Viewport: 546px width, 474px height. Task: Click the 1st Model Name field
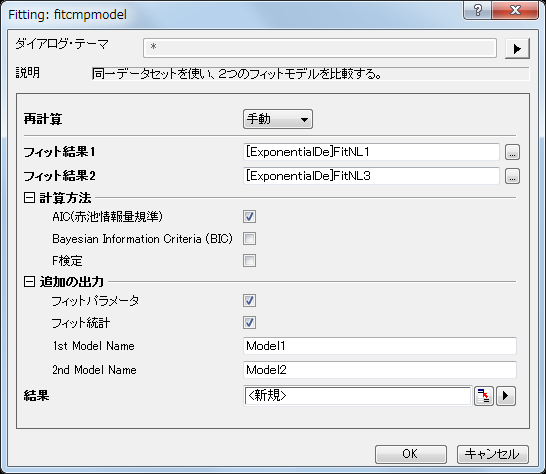point(380,346)
